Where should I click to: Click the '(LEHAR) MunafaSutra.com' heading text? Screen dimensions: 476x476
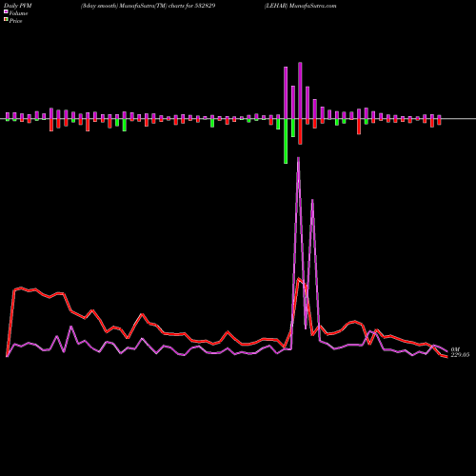tap(300, 6)
